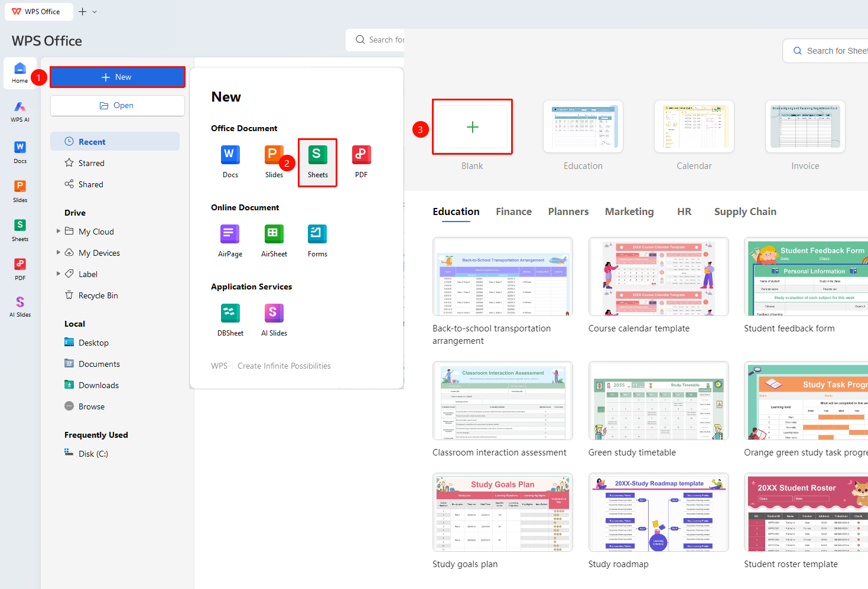Select Sheets in the left sidebar
The height and width of the screenshot is (589, 868).
[x=20, y=230]
